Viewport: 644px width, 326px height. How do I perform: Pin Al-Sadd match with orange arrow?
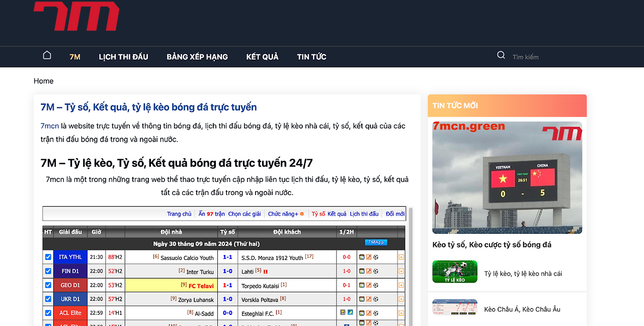tap(401, 313)
